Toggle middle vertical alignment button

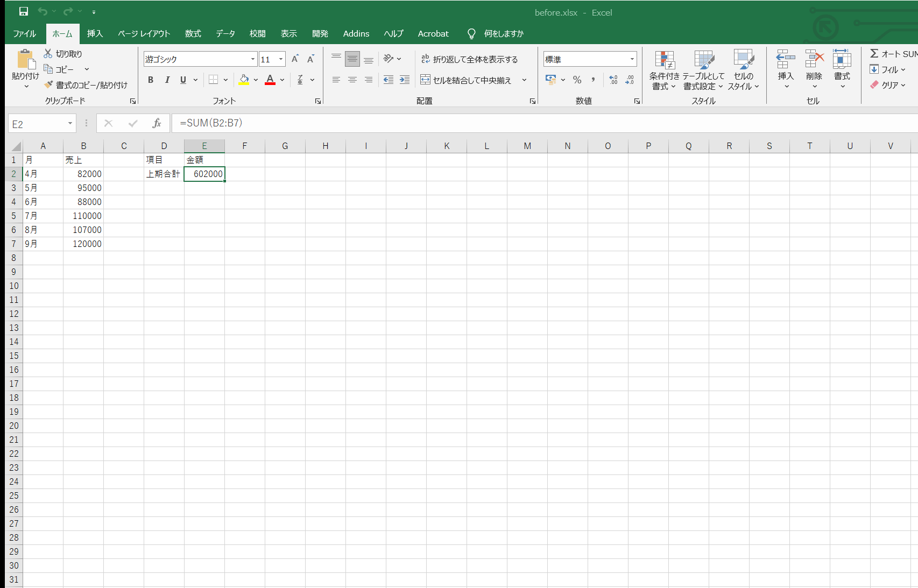[x=352, y=59]
